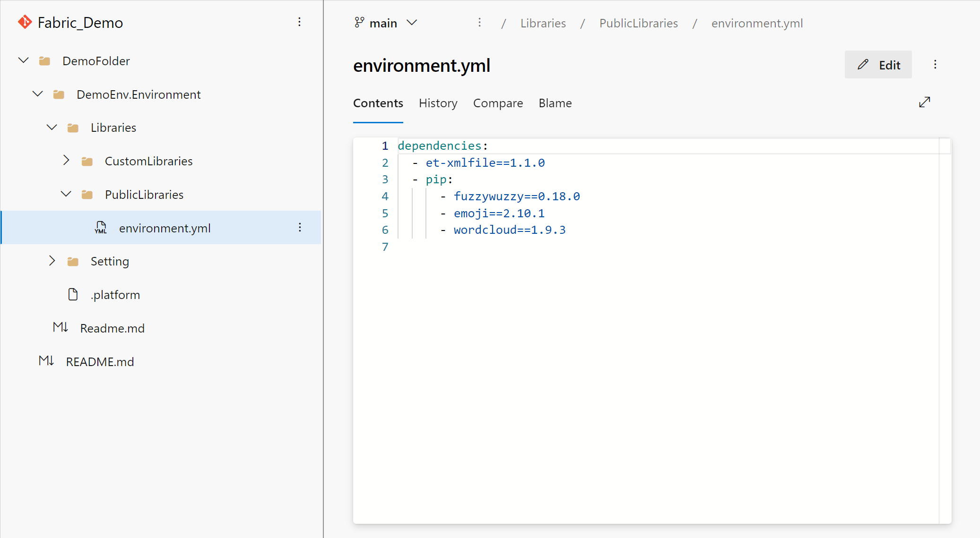Viewport: 980px width, 538px height.
Task: Open the Readme.md file
Action: 112,328
